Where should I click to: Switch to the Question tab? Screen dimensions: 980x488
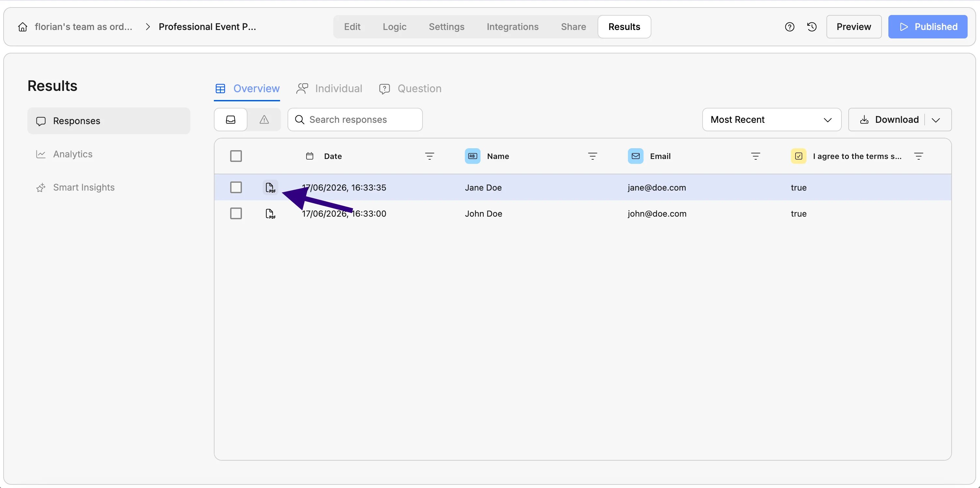coord(410,89)
